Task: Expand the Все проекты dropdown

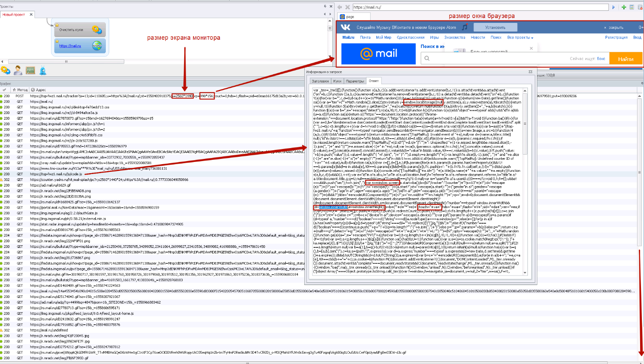Action: (x=520, y=38)
